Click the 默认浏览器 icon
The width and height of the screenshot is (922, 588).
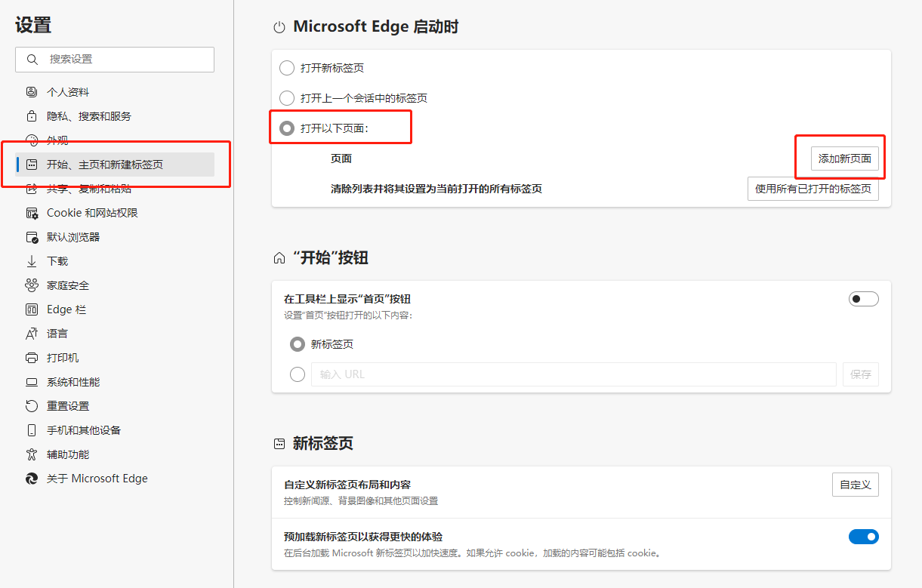[x=32, y=237]
